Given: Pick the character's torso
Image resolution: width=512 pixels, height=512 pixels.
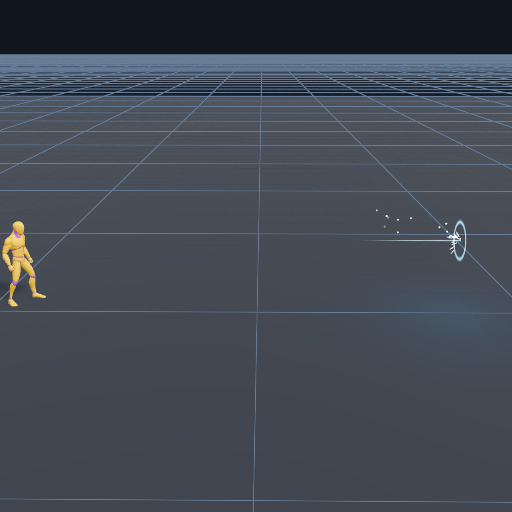Looking at the screenshot, I should pyautogui.click(x=17, y=247).
